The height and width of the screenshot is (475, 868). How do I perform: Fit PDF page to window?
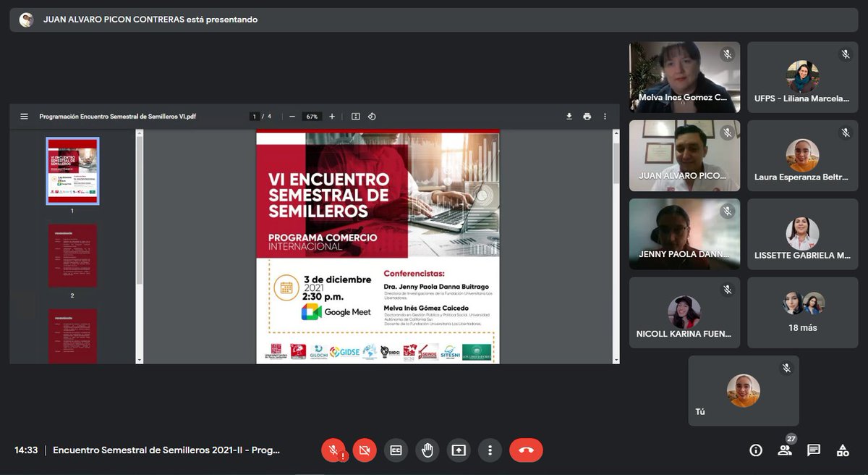[355, 116]
